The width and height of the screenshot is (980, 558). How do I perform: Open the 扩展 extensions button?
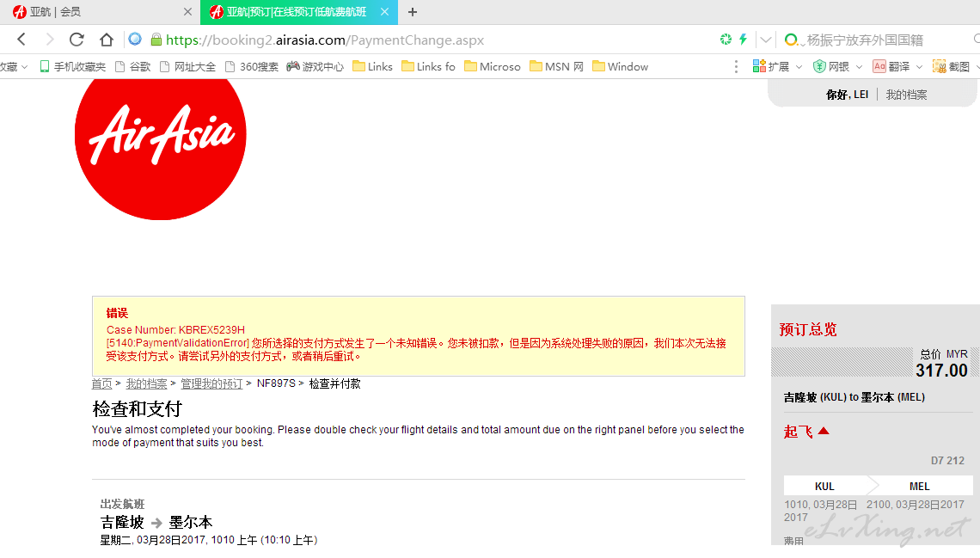point(771,66)
